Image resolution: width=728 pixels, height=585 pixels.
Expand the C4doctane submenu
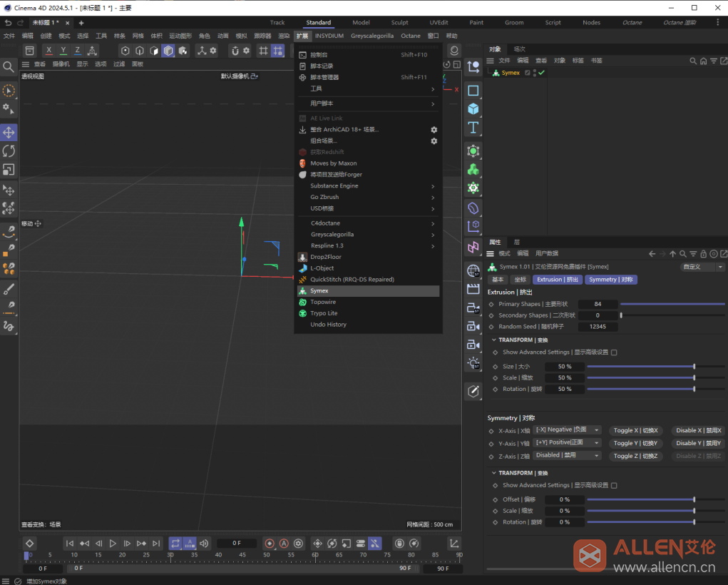[368, 223]
